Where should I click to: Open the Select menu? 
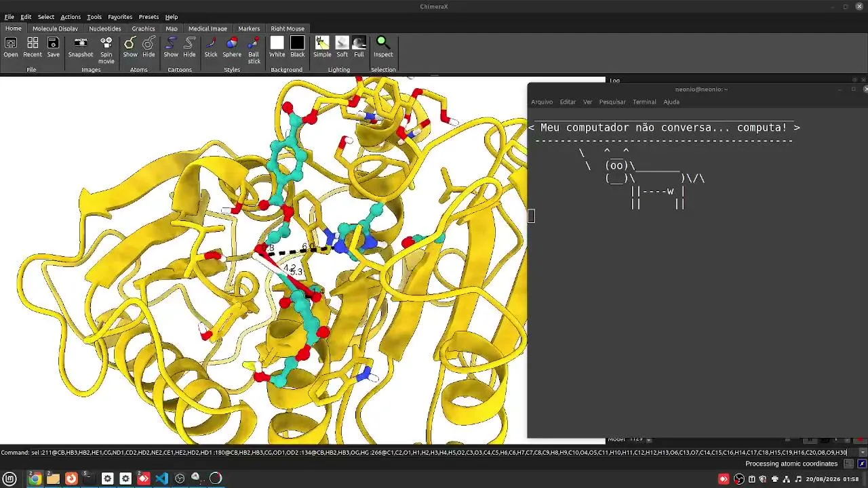click(46, 17)
